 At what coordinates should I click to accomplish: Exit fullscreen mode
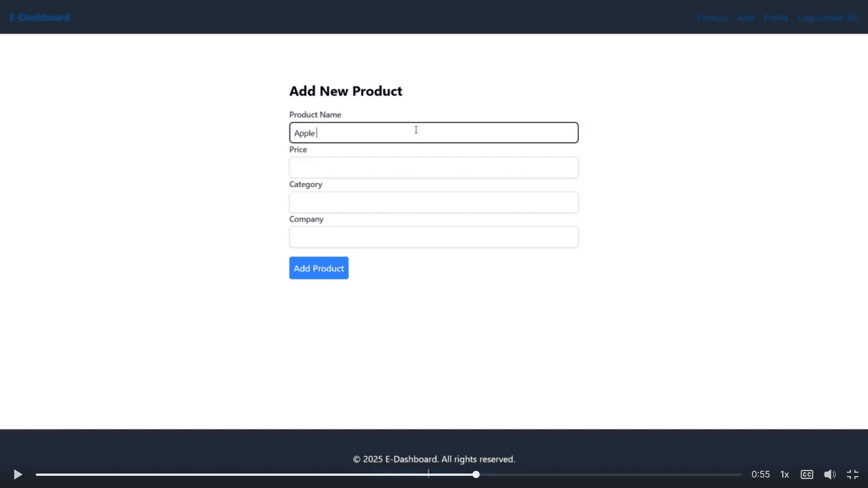pos(853,474)
